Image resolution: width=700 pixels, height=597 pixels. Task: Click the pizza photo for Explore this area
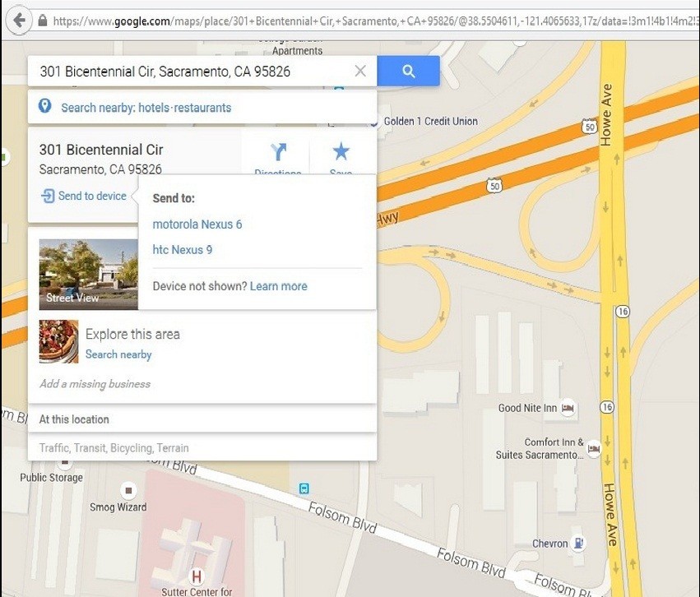click(59, 341)
